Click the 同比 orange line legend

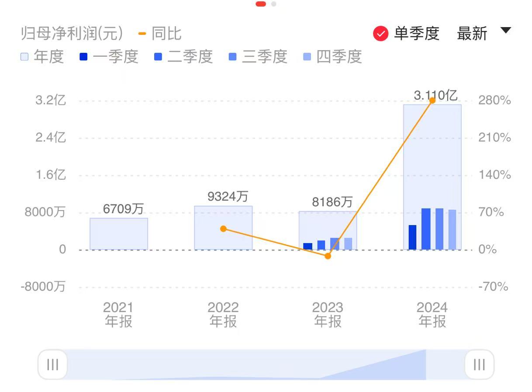click(160, 34)
